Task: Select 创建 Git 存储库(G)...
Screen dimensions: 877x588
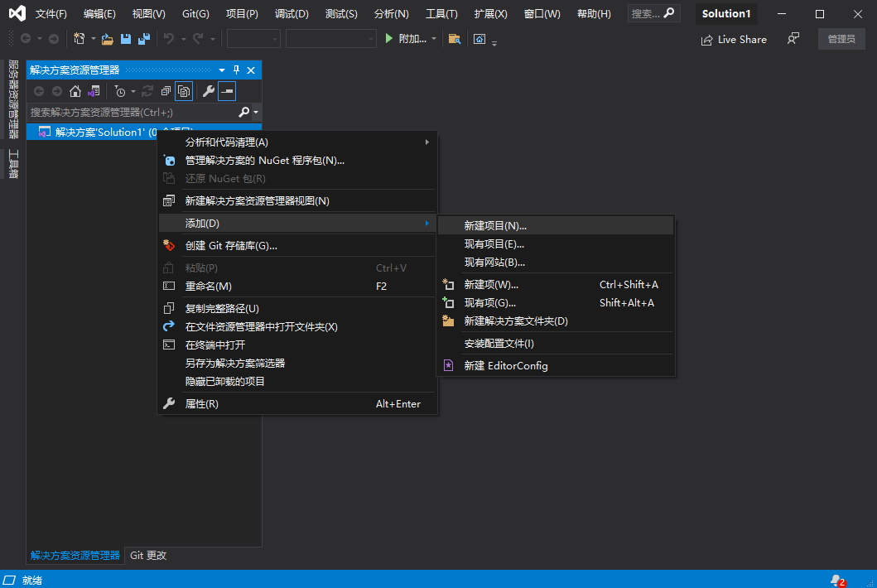Action: click(297, 246)
